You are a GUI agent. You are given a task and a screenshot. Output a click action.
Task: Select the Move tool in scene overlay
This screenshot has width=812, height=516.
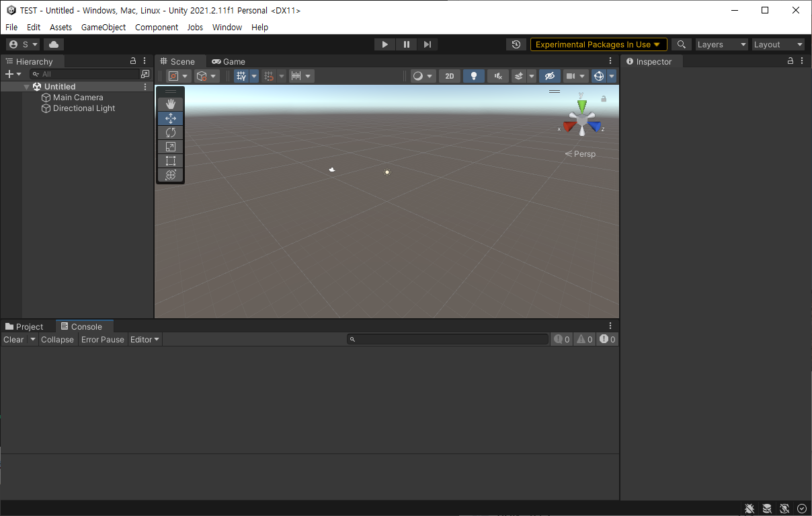pos(171,118)
